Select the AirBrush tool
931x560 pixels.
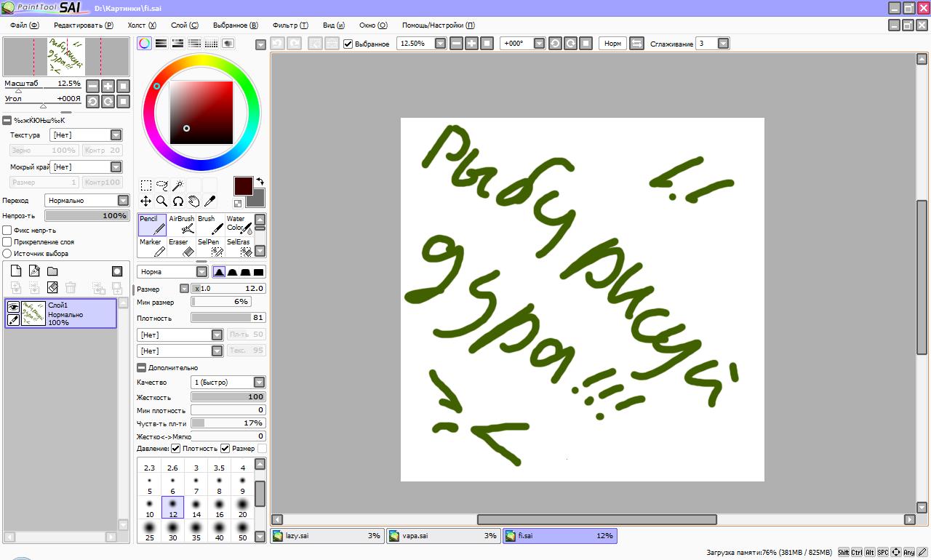click(181, 225)
